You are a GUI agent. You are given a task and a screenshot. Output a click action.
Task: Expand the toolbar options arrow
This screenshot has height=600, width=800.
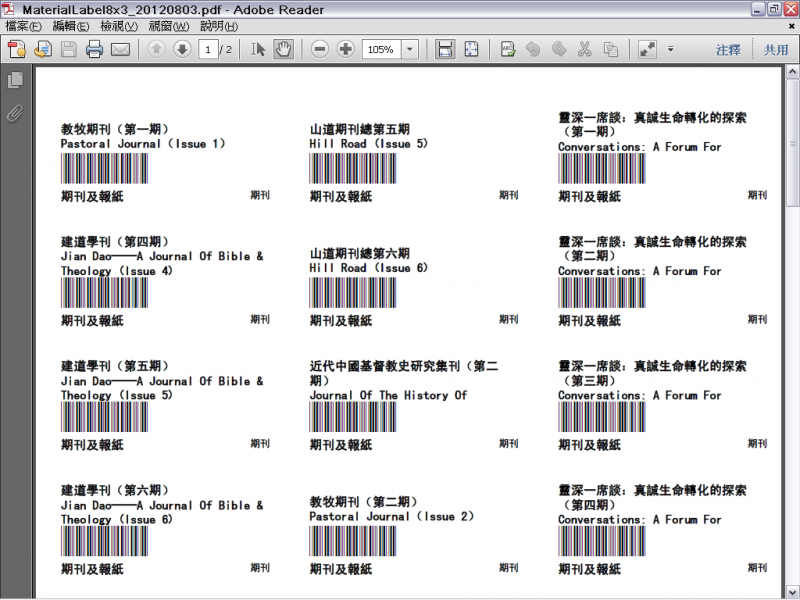670,49
